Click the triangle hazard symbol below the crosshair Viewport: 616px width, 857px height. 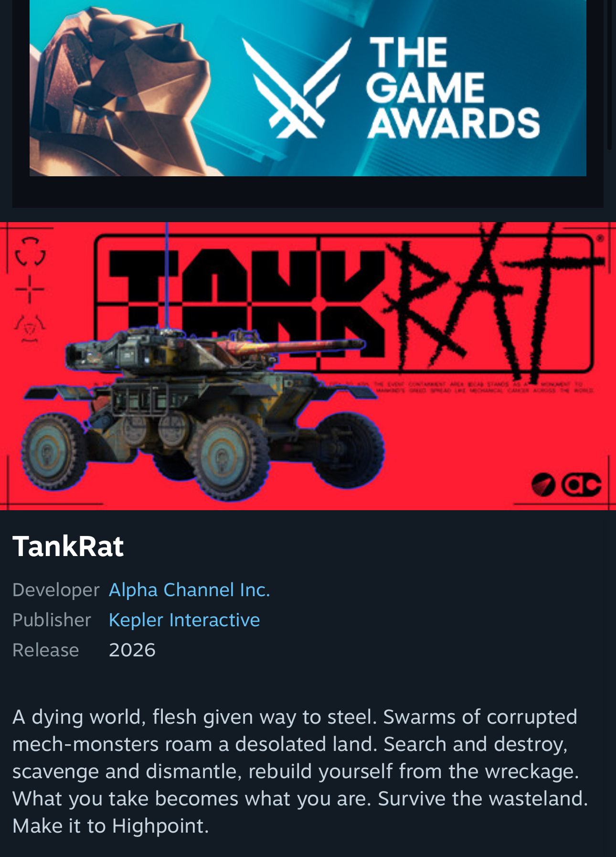click(30, 329)
